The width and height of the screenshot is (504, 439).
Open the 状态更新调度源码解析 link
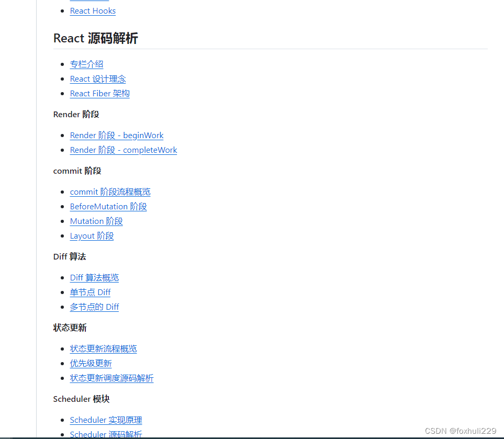click(111, 378)
